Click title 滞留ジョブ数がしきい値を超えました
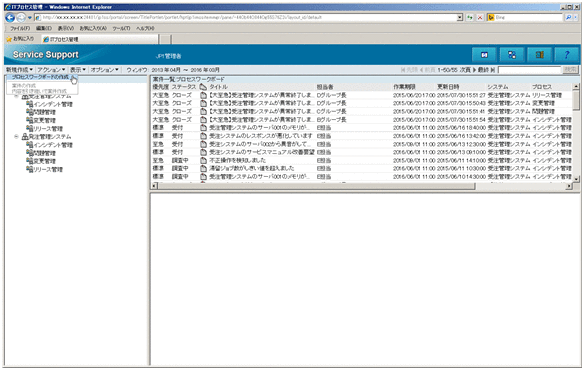585x371 pixels. pos(251,169)
